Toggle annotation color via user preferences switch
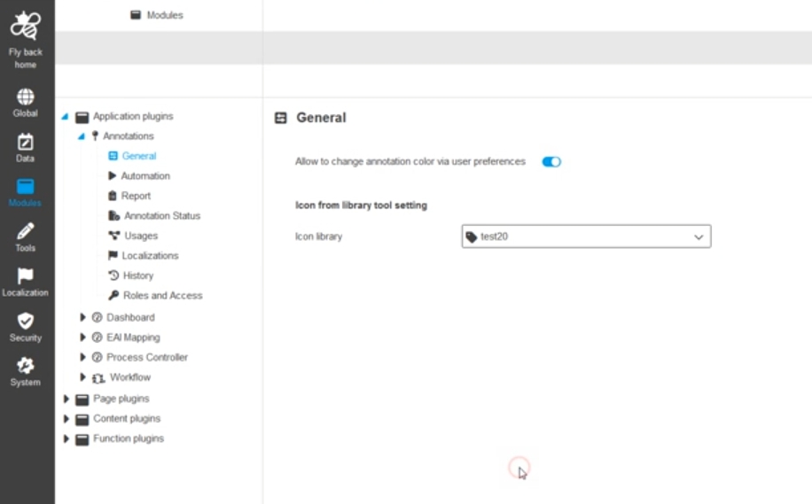 click(x=551, y=162)
